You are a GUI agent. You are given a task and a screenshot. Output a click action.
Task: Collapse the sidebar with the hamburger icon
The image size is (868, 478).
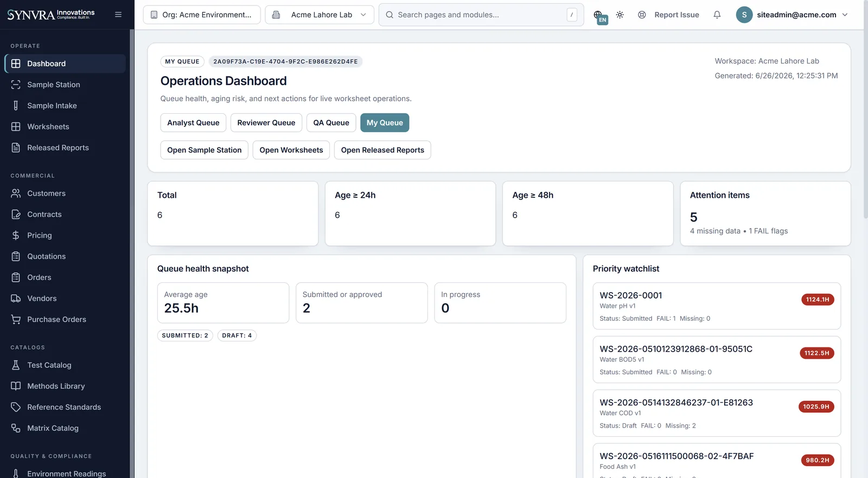click(118, 15)
